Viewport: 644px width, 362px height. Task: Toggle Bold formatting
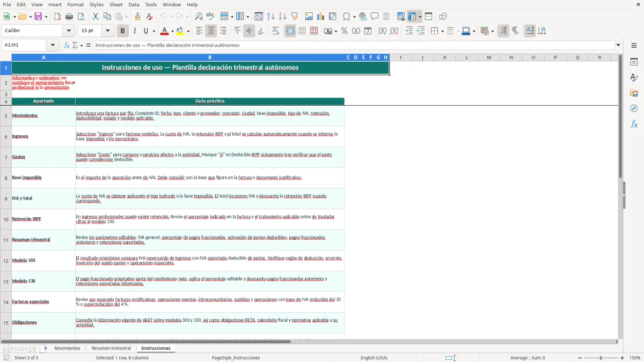(x=122, y=31)
